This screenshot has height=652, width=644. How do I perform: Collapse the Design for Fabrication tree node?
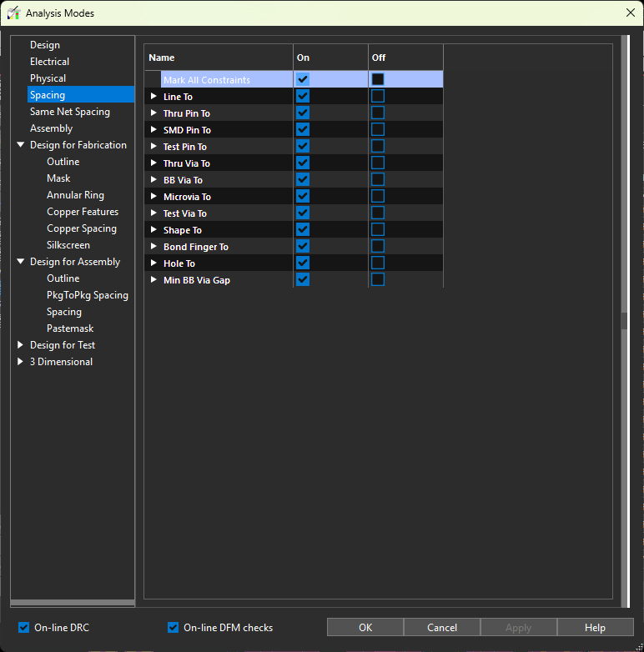(21, 145)
